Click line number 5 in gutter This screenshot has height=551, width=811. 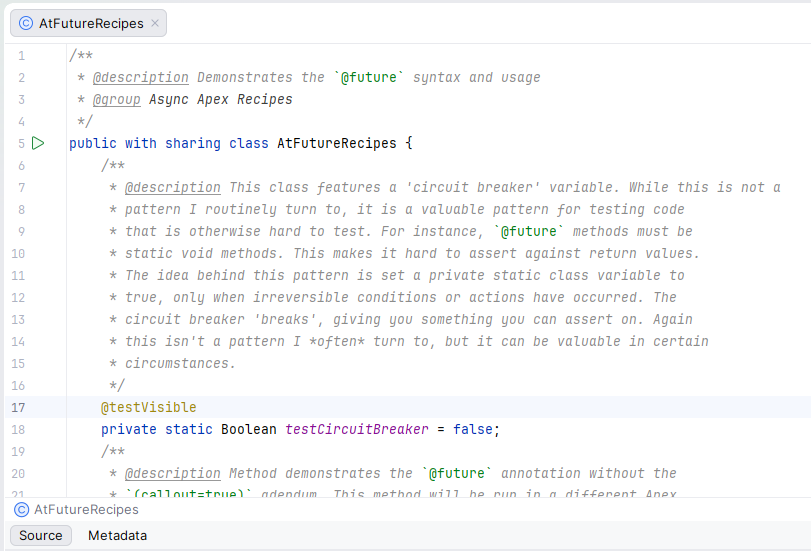tap(21, 143)
